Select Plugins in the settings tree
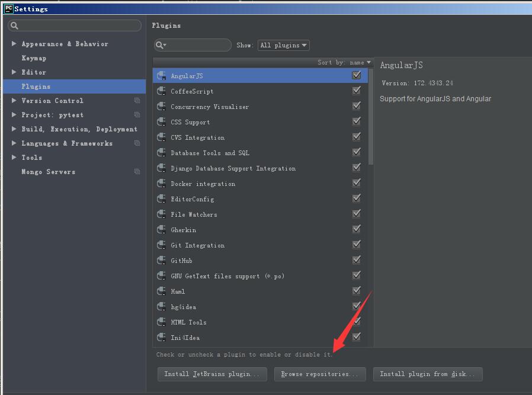 coord(74,86)
